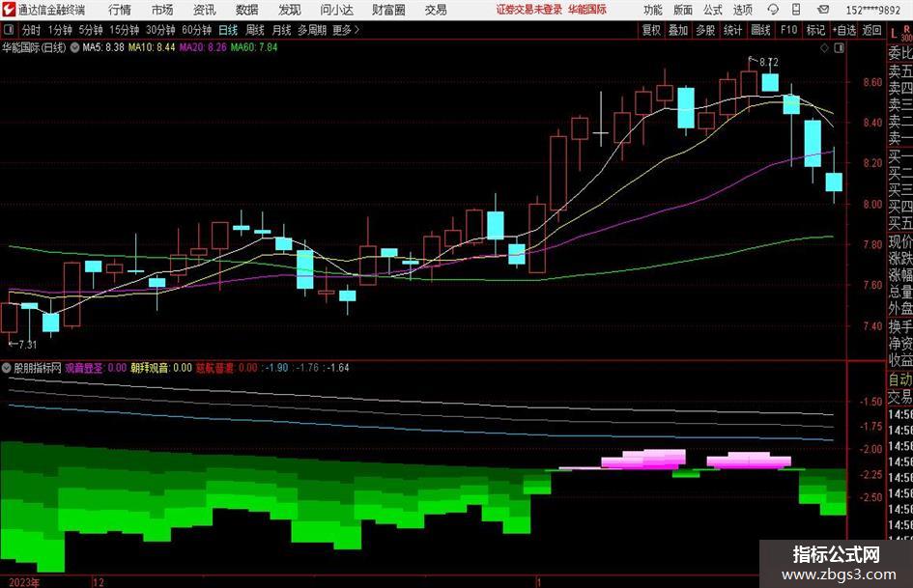This screenshot has height=588, width=913.
Task: Click the MA20: 8.26 label
Action: pos(203,47)
